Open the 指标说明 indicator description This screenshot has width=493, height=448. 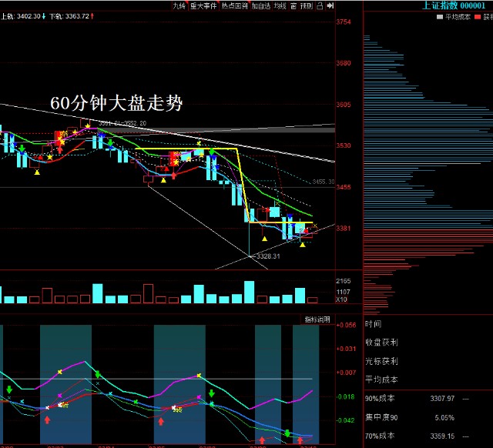(x=317, y=319)
